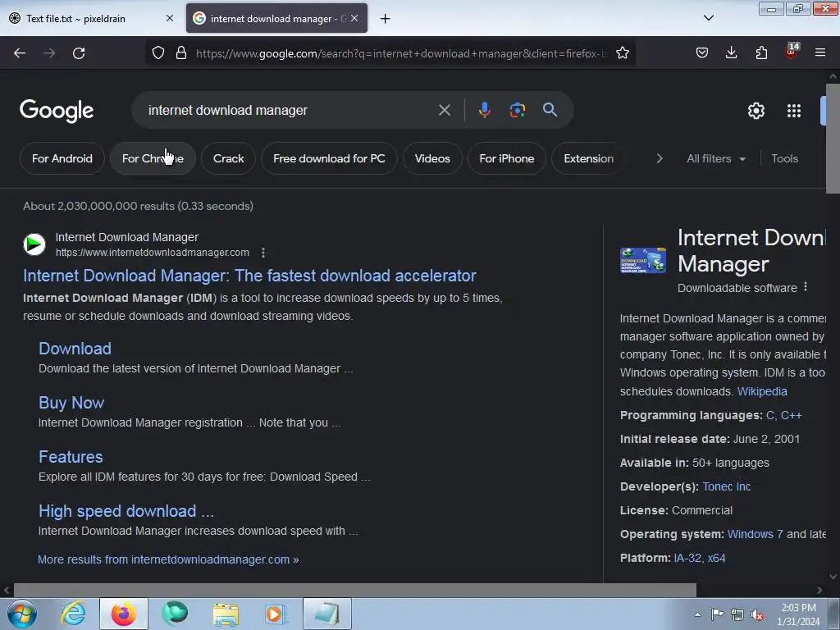The image size is (840, 630).
Task: Show more filter chips arrow
Action: click(660, 158)
